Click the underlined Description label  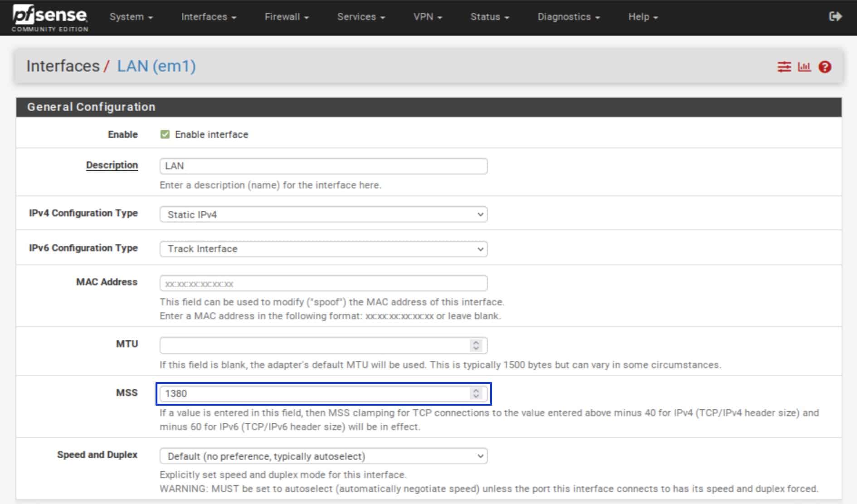(x=112, y=165)
